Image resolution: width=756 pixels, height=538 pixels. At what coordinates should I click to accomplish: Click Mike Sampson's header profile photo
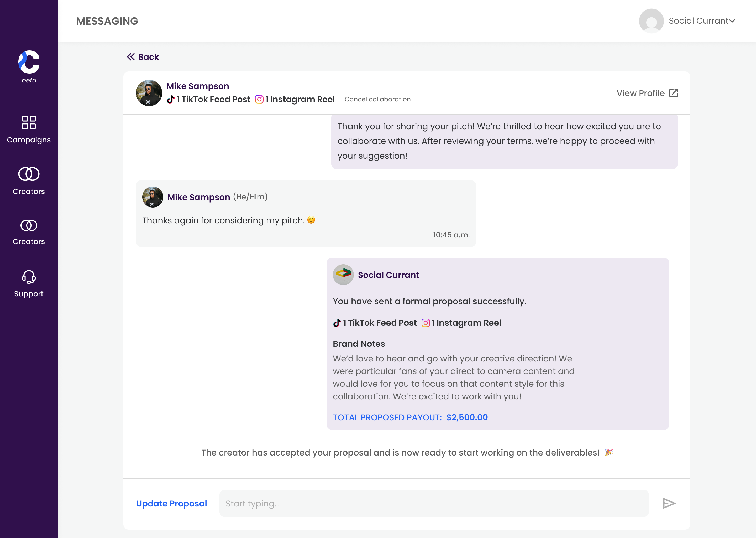click(x=149, y=93)
